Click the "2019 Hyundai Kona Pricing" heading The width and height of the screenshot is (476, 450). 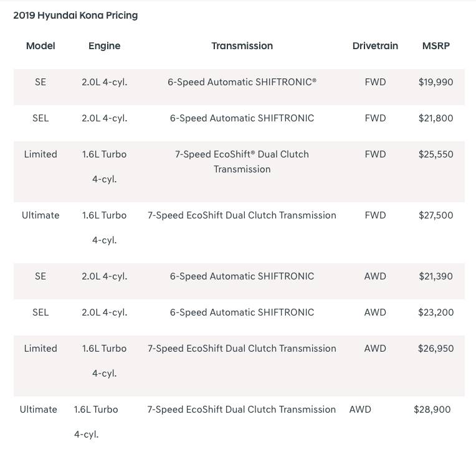(75, 16)
